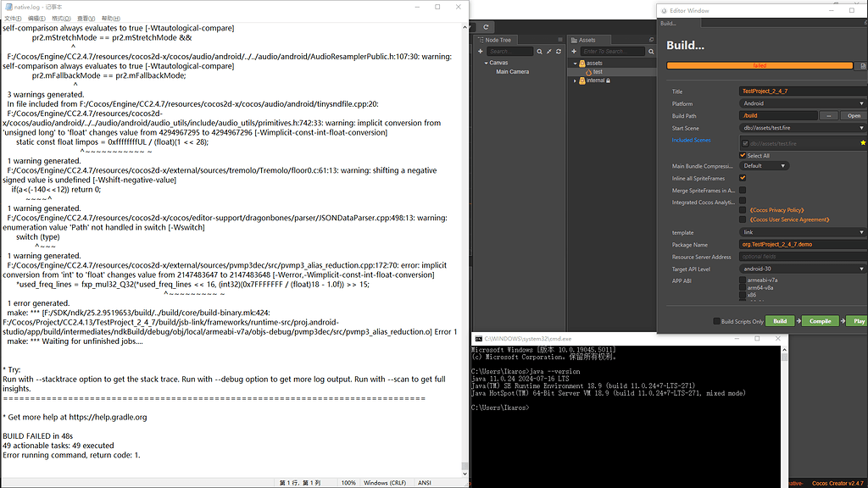868x488 pixels.
Task: Click the orange failed build progress bar
Action: [759, 66]
